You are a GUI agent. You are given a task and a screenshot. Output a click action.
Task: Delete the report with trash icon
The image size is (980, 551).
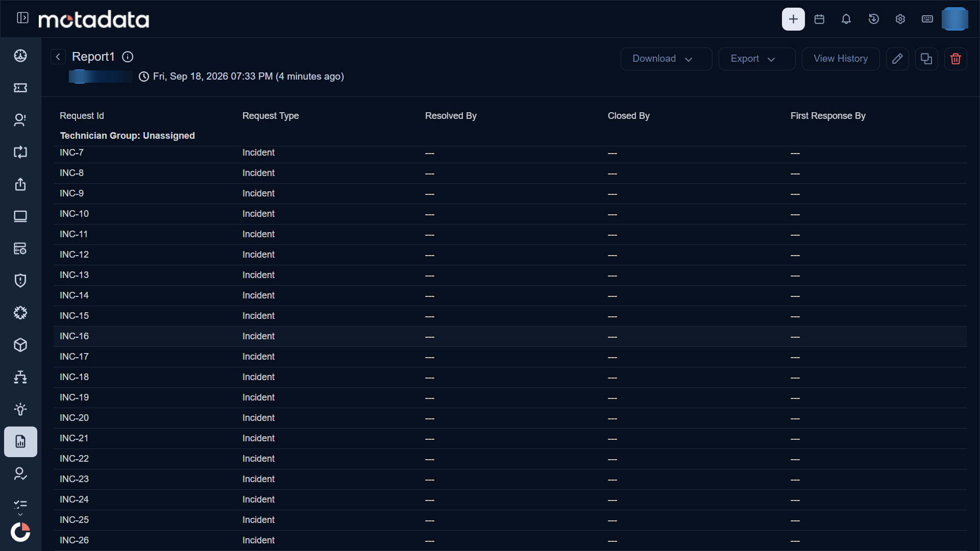(x=955, y=59)
